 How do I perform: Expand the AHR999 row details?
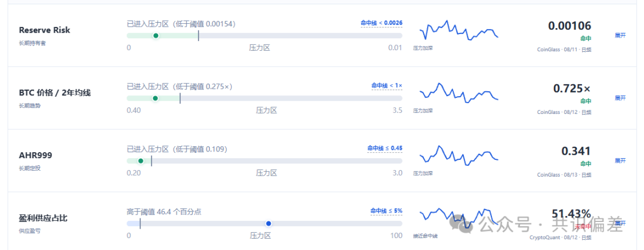620,161
